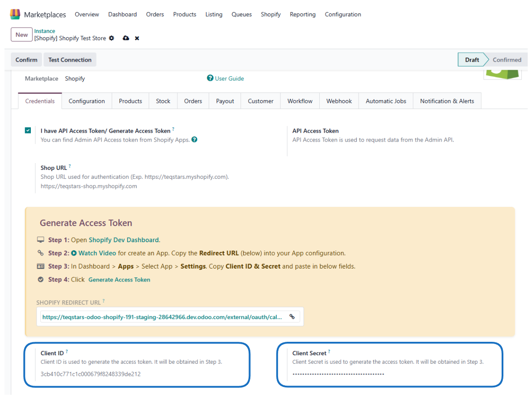Select the Credentials tab
Image resolution: width=532 pixels, height=399 pixels.
coord(40,101)
